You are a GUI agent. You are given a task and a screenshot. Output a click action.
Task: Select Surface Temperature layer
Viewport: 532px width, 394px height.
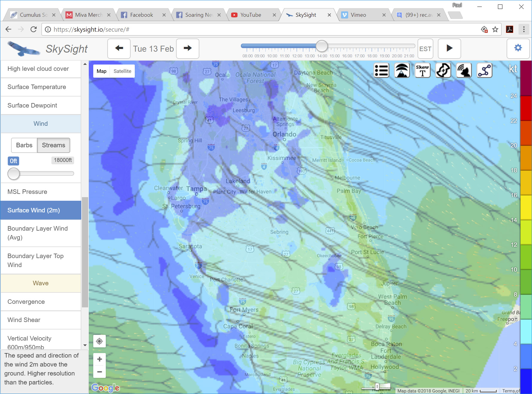[x=41, y=87]
